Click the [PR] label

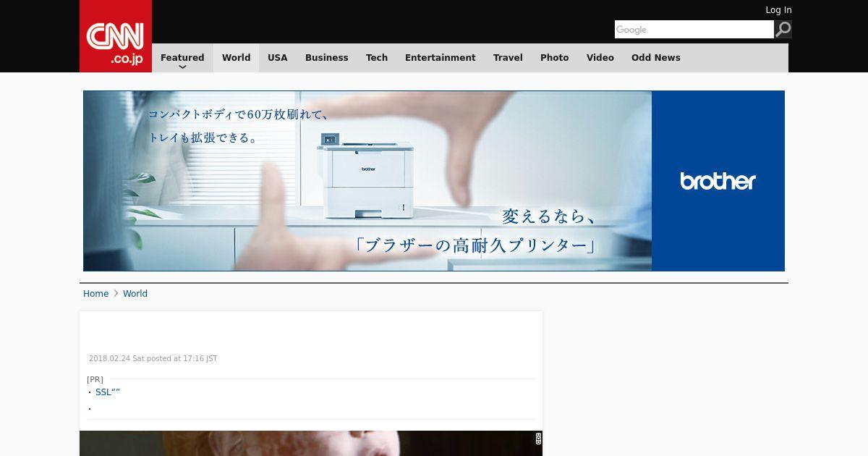coord(95,379)
